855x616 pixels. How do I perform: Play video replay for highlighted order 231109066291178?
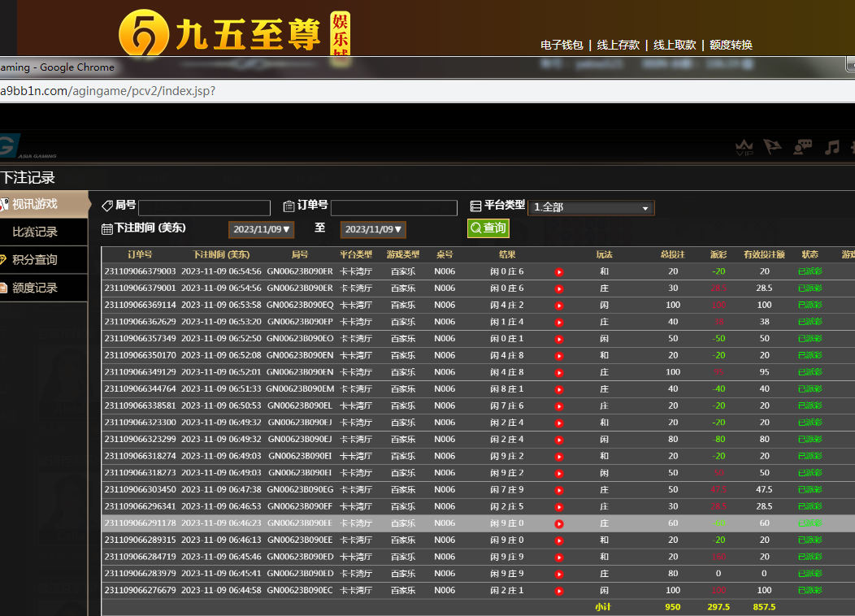click(559, 524)
